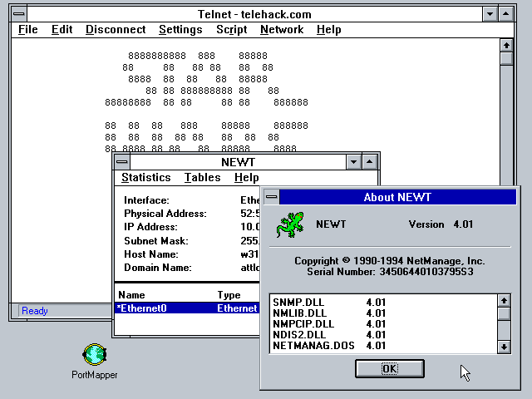Click the Name column header in NEWT
Image resolution: width=532 pixels, height=399 pixels.
click(x=131, y=295)
